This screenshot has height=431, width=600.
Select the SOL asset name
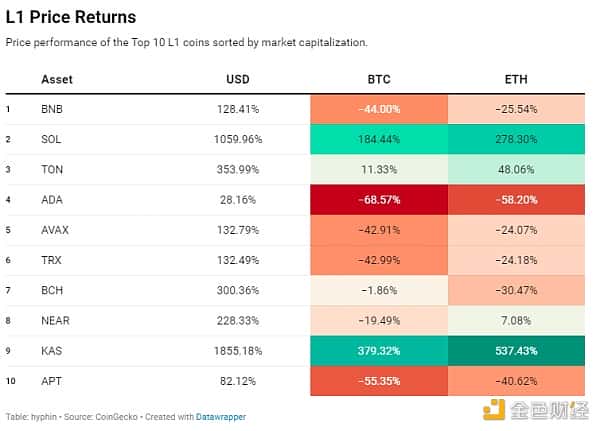(51, 139)
